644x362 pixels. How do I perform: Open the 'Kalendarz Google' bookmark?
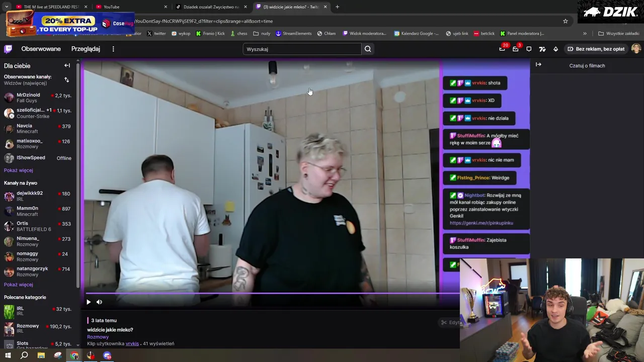pyautogui.click(x=417, y=34)
